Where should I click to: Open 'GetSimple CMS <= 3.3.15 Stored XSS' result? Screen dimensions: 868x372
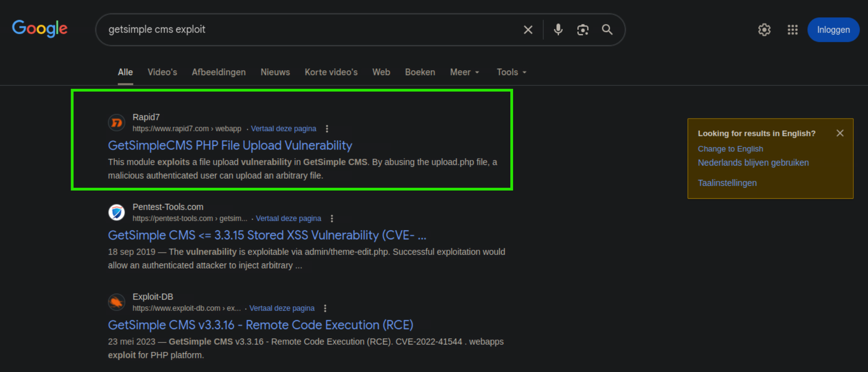pos(267,235)
